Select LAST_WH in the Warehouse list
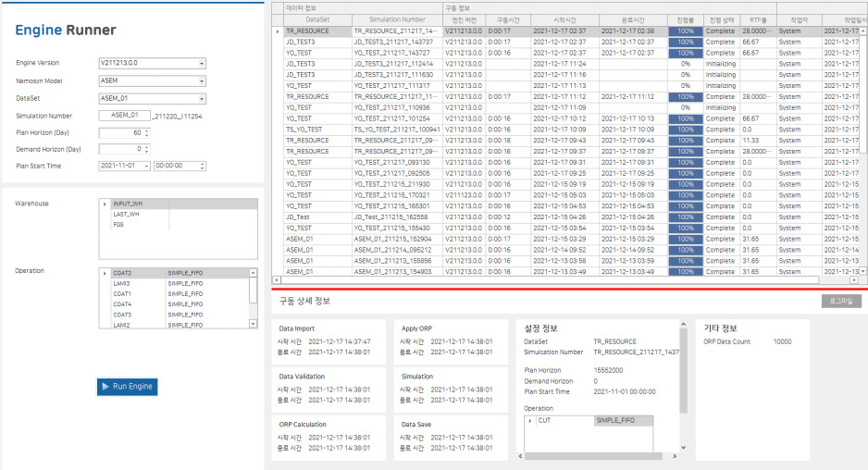868x470 pixels. point(126,214)
